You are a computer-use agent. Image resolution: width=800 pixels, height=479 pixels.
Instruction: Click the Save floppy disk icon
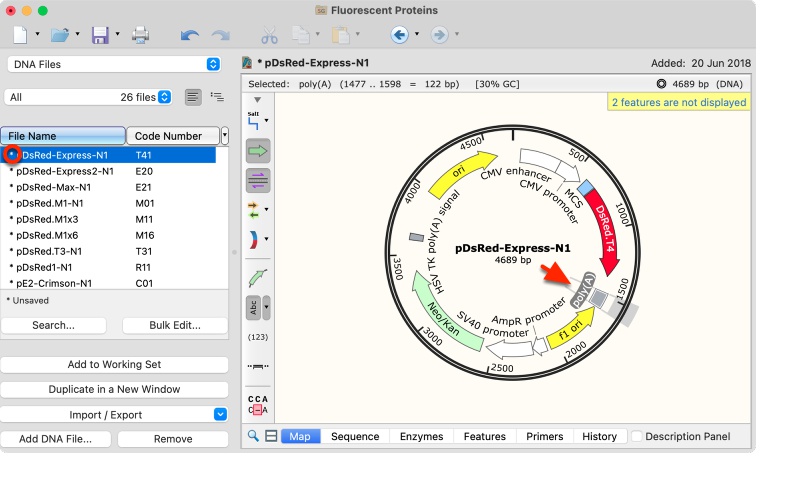click(100, 35)
